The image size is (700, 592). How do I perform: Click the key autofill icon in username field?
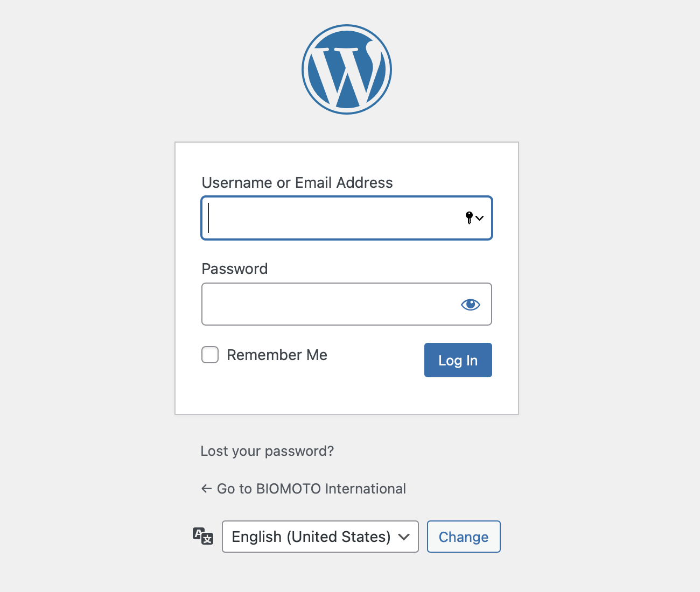point(469,217)
